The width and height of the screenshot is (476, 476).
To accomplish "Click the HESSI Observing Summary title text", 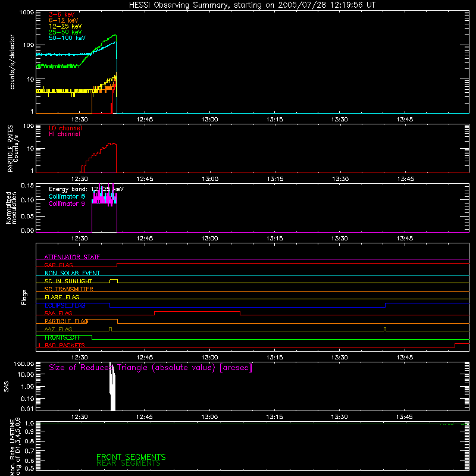I will tap(252, 5).
